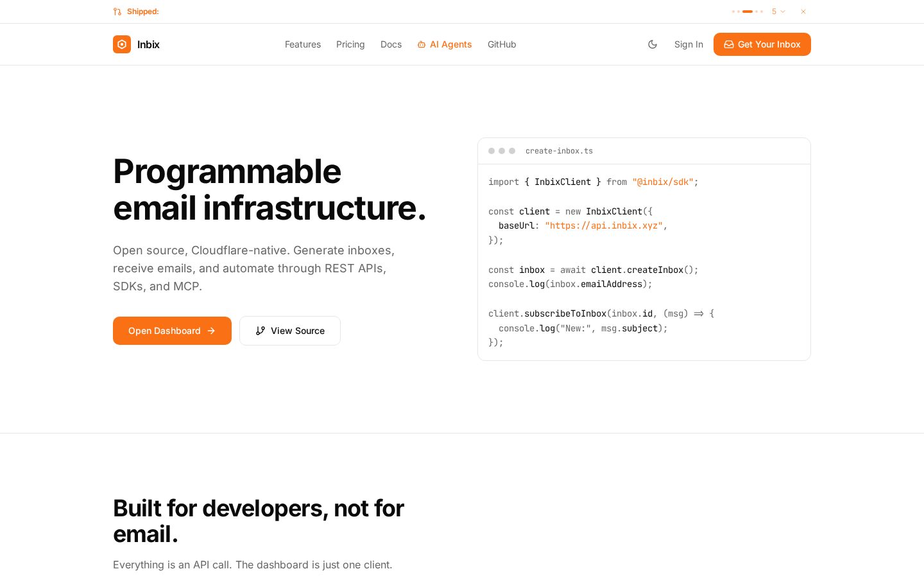Toggle dark mode with moon icon

click(653, 44)
